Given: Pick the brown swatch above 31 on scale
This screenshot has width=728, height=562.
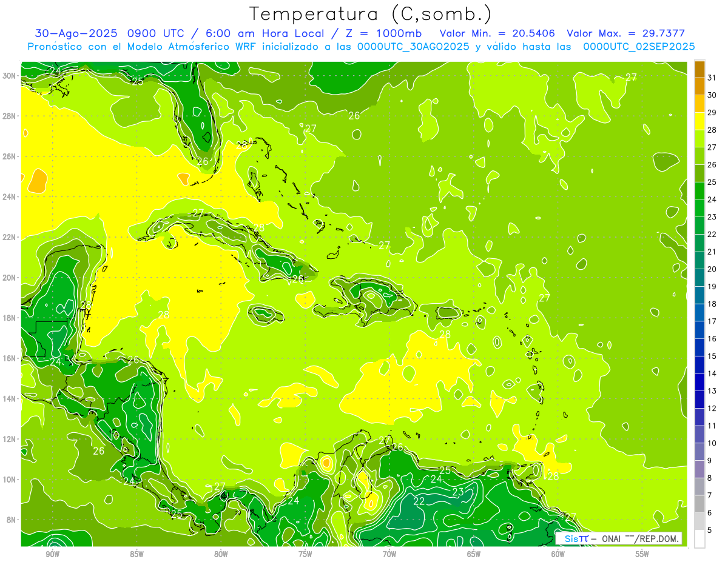Looking at the screenshot, I should (x=699, y=69).
